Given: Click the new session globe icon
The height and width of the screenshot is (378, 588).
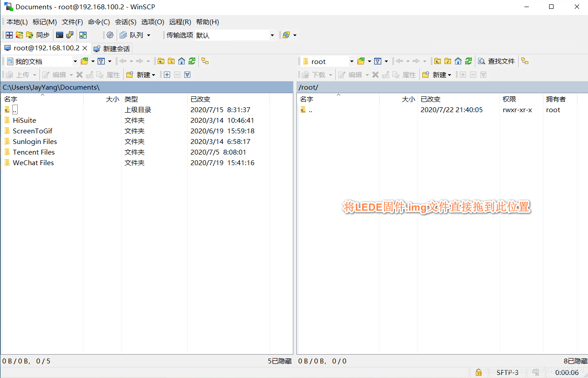Looking at the screenshot, I should pyautogui.click(x=286, y=35).
